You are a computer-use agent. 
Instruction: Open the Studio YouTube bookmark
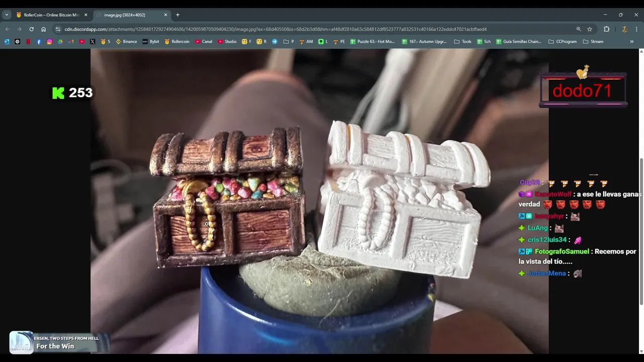[x=227, y=42]
